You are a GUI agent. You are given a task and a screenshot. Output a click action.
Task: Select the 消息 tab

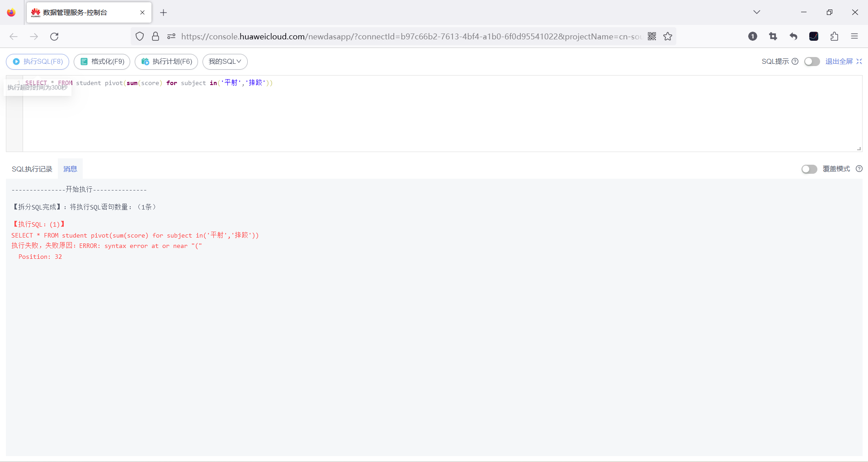coord(70,169)
